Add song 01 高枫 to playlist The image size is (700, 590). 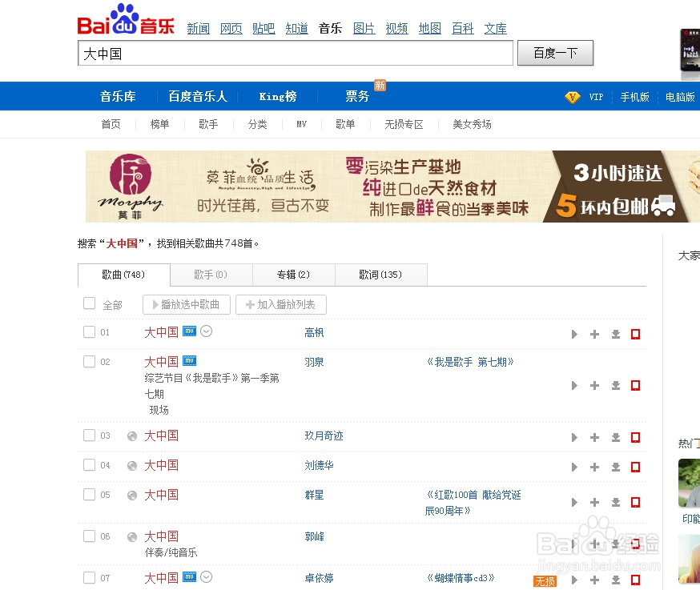[x=594, y=335]
